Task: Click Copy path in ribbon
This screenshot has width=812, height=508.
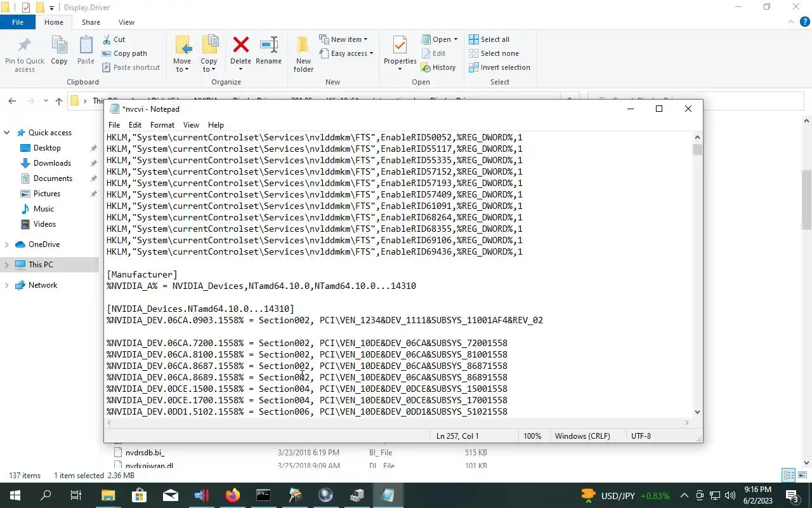Action: (x=124, y=53)
